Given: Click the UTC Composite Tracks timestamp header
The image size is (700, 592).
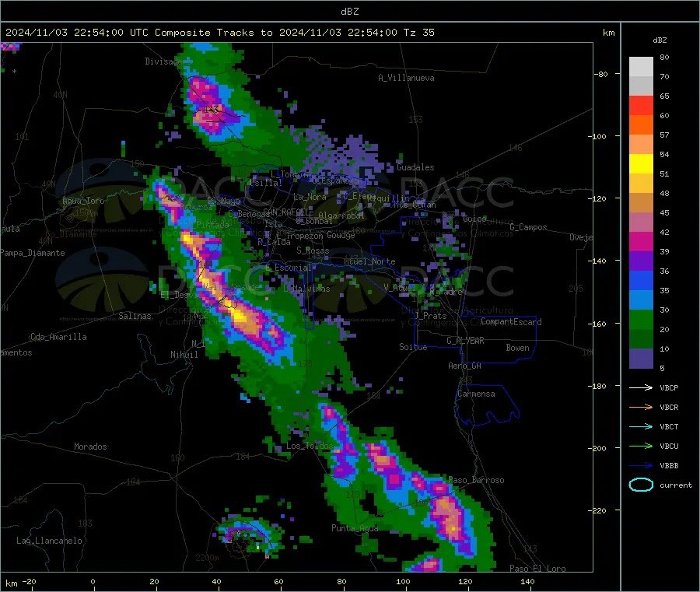Looking at the screenshot, I should pyautogui.click(x=220, y=33).
